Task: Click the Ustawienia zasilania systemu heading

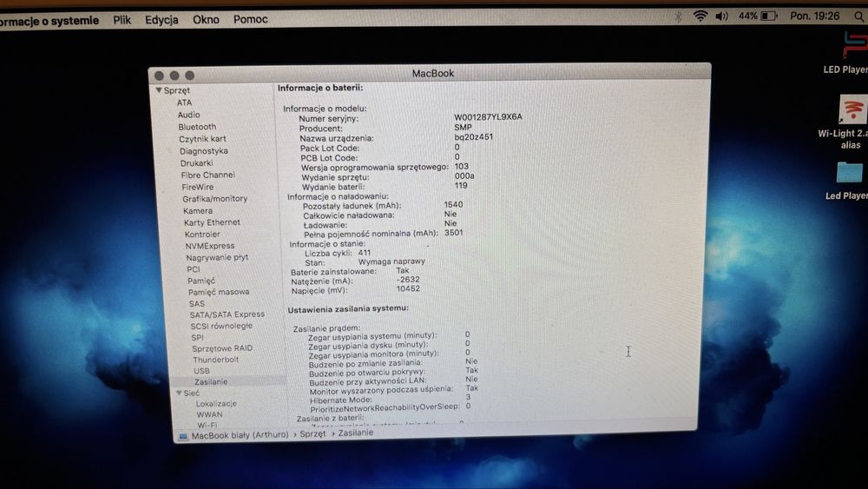Action: click(x=348, y=308)
